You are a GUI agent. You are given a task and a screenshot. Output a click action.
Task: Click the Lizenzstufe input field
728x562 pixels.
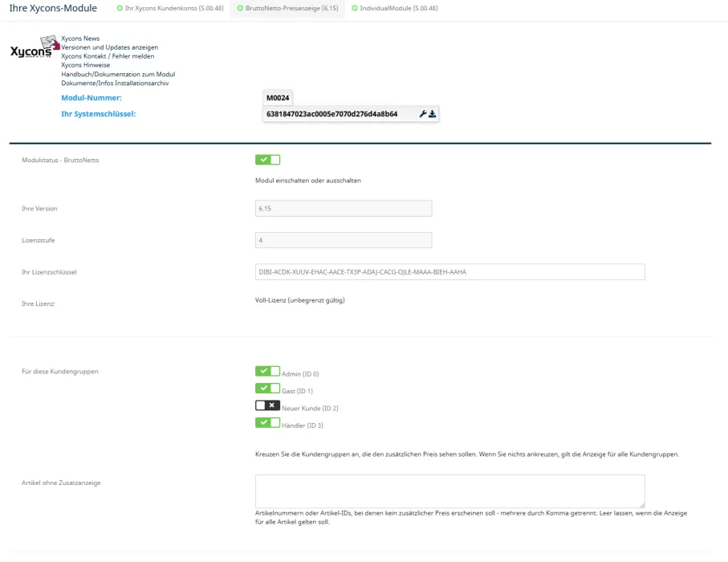344,240
